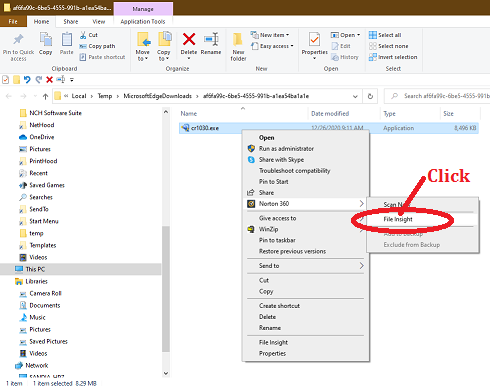Click the Back arrow navigation button
The height and width of the screenshot is (387, 490).
click(x=9, y=96)
